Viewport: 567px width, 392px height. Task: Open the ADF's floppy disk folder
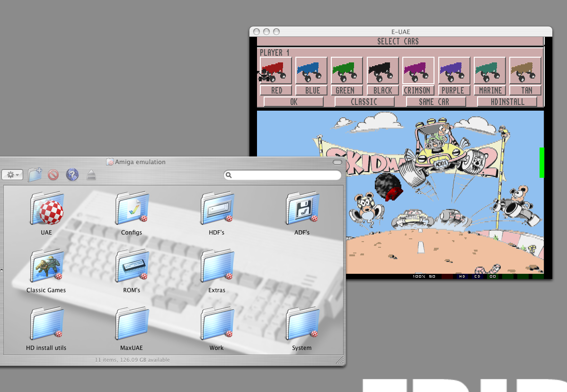(302, 209)
